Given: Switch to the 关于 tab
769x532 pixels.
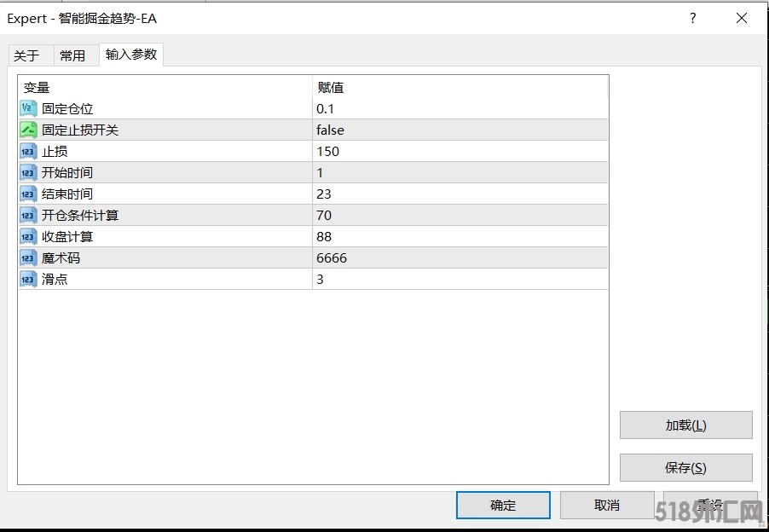Looking at the screenshot, I should tap(27, 55).
